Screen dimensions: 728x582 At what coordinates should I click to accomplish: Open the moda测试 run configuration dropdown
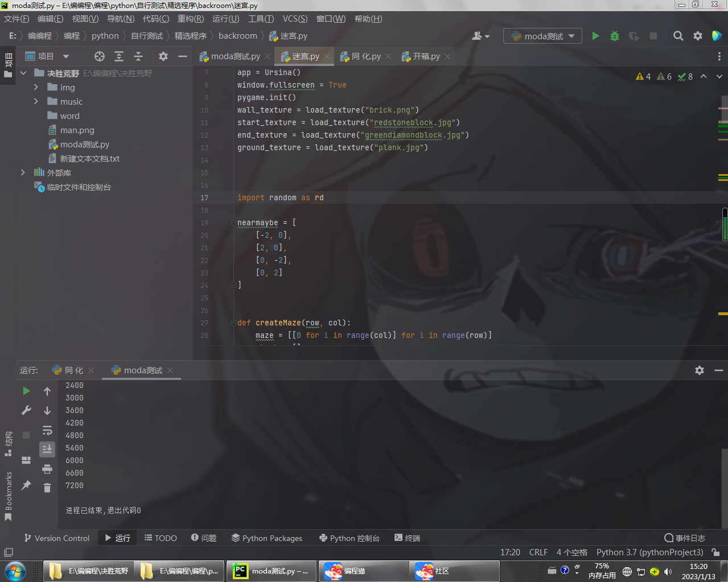click(x=542, y=36)
